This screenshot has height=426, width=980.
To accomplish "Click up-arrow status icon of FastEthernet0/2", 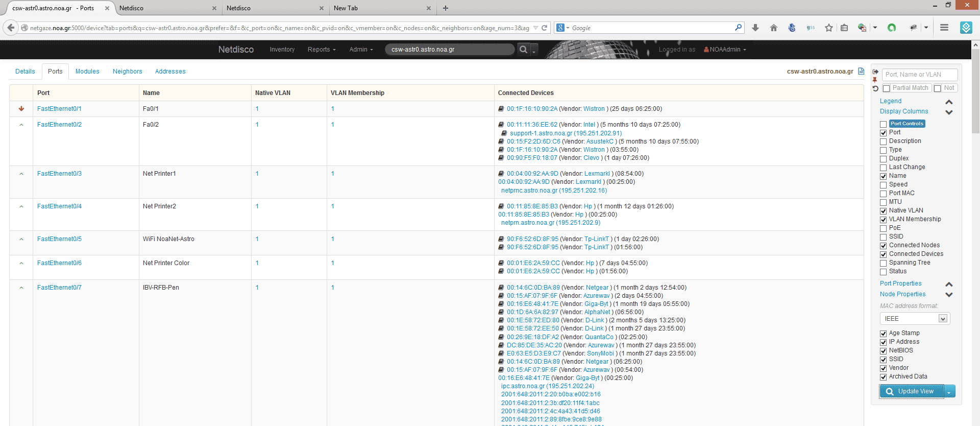I will point(21,125).
